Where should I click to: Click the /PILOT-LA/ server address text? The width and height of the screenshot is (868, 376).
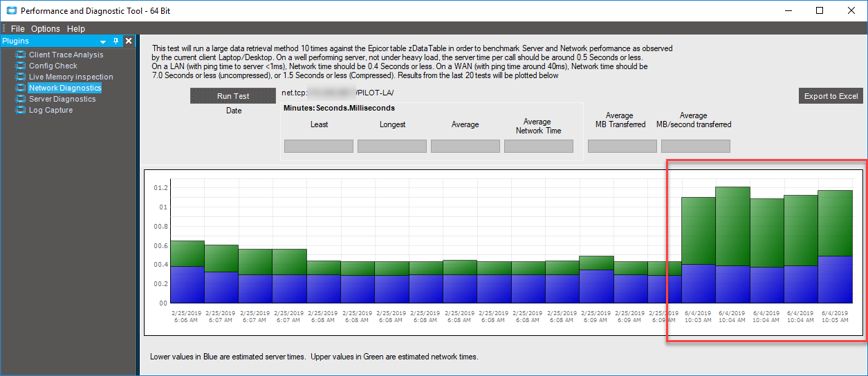(374, 93)
